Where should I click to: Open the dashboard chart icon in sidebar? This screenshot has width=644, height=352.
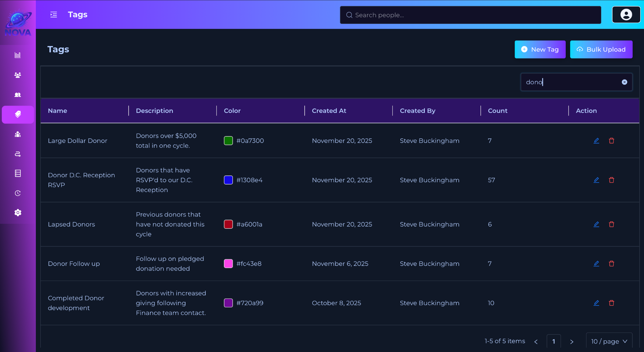[18, 55]
